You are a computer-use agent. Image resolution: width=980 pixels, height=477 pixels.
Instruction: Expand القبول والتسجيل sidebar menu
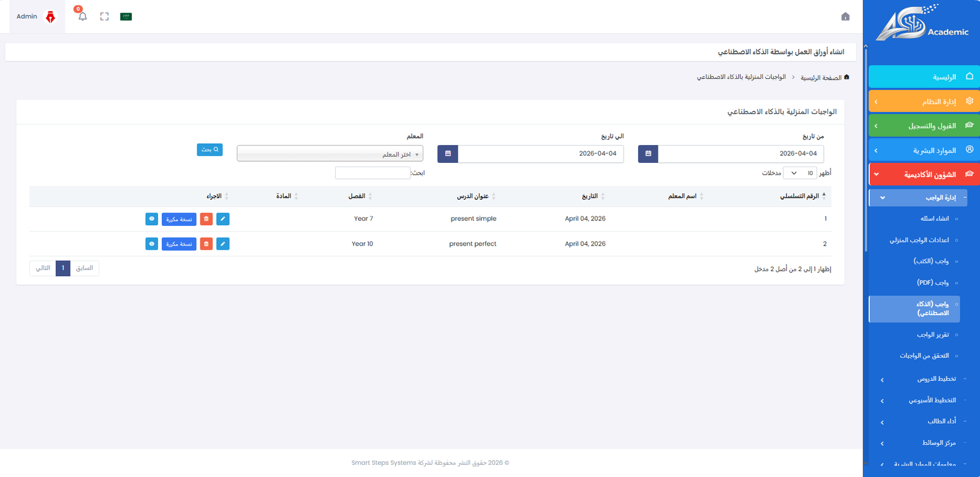924,126
